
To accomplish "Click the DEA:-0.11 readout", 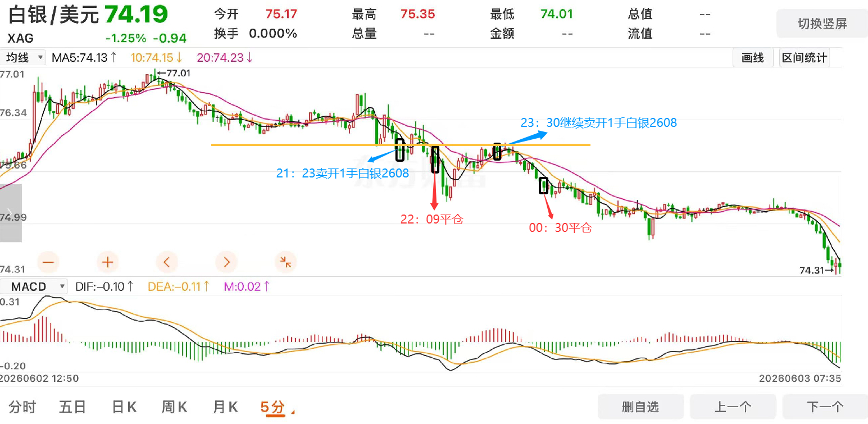I will (x=179, y=287).
